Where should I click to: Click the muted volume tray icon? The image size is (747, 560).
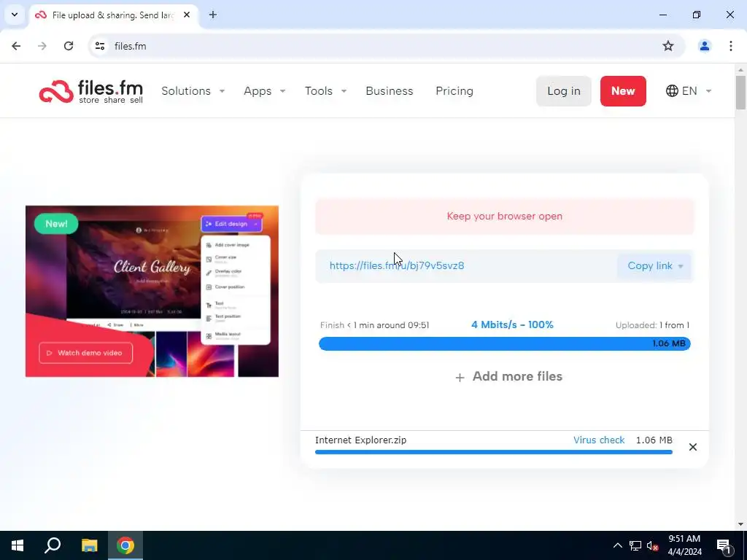[x=652, y=545]
